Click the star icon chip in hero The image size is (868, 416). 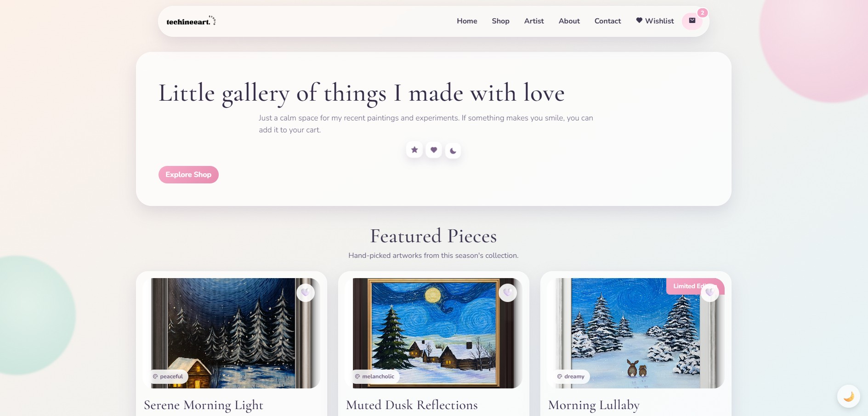[x=414, y=149]
